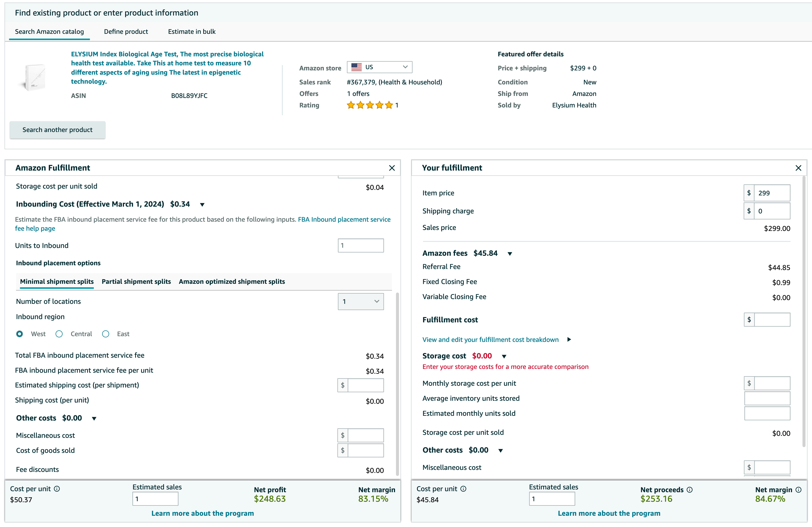The height and width of the screenshot is (527, 812).
Task: Select the Central inbound region
Action: click(x=59, y=334)
